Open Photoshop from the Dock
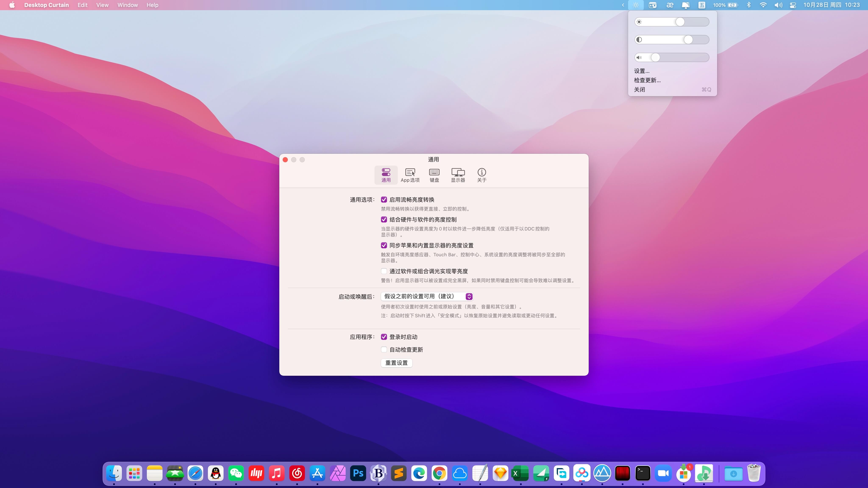Viewport: 868px width, 488px height. 358,473
